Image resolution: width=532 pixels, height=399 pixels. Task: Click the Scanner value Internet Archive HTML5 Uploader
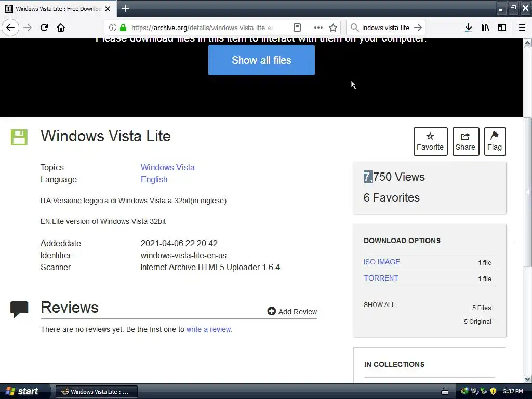tap(210, 267)
